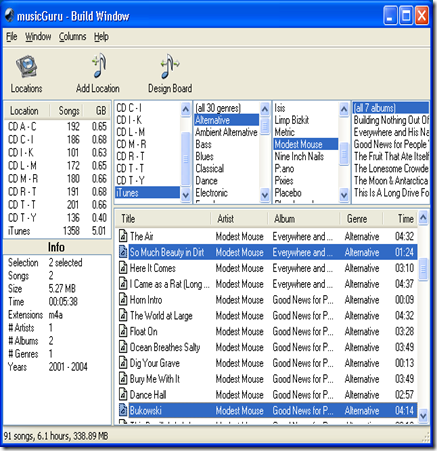Click the file icon beside Horn Intro
This screenshot has width=437, height=451.
pos(123,299)
